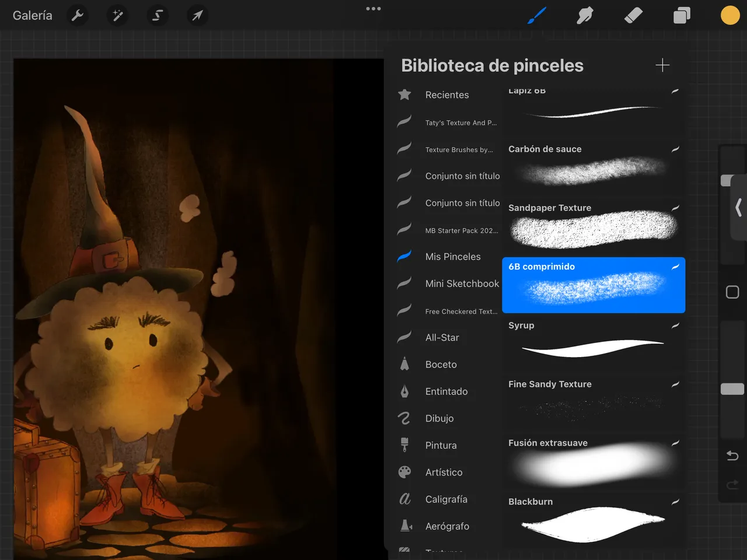Tap the three-dot menu at top
This screenshot has height=560, width=747.
[373, 9]
